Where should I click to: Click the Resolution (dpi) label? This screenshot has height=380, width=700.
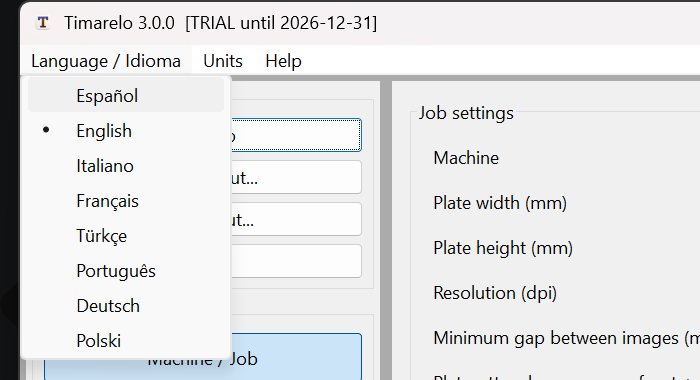coord(495,293)
